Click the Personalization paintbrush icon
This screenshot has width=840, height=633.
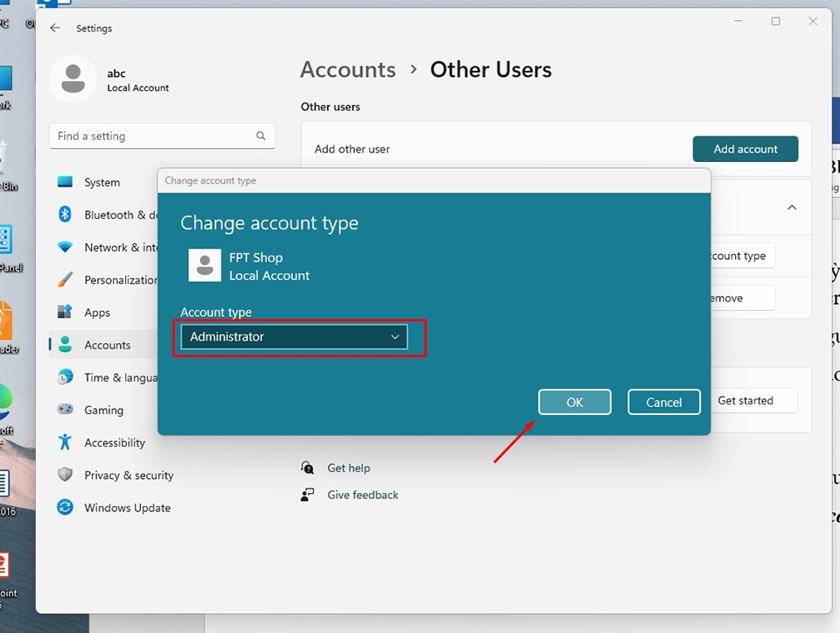tap(65, 279)
